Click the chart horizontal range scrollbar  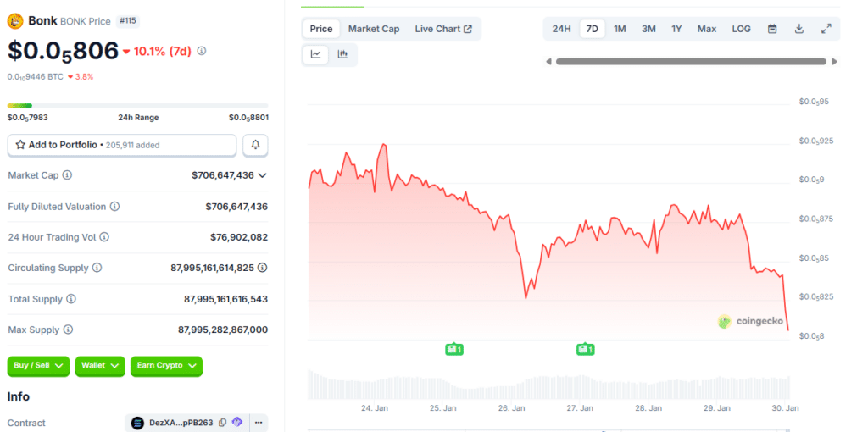690,61
